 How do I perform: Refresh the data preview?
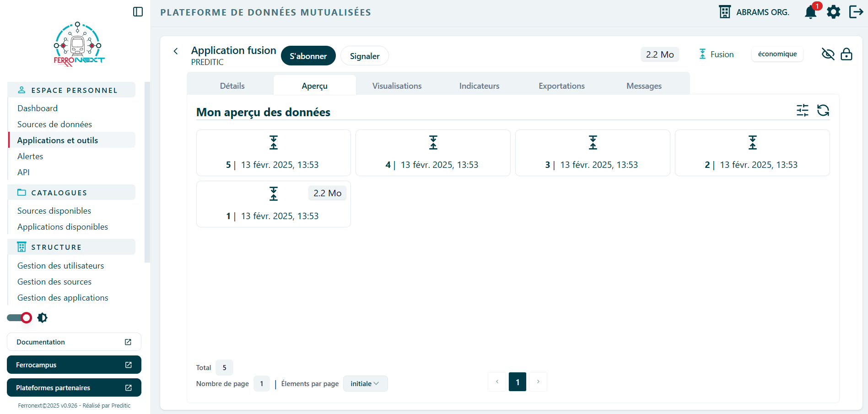click(x=823, y=110)
